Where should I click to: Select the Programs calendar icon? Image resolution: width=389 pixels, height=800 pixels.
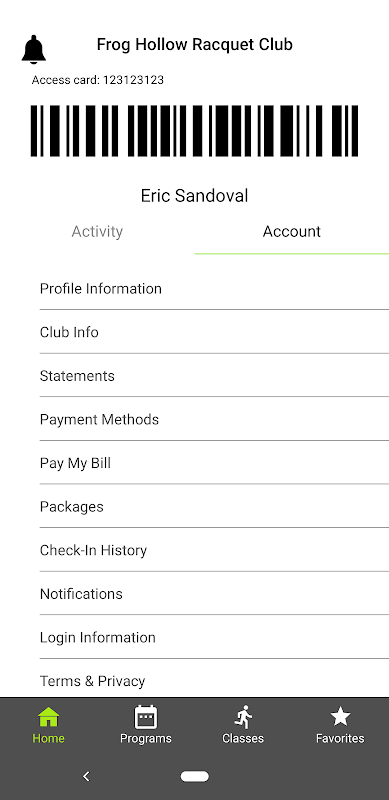tap(145, 716)
